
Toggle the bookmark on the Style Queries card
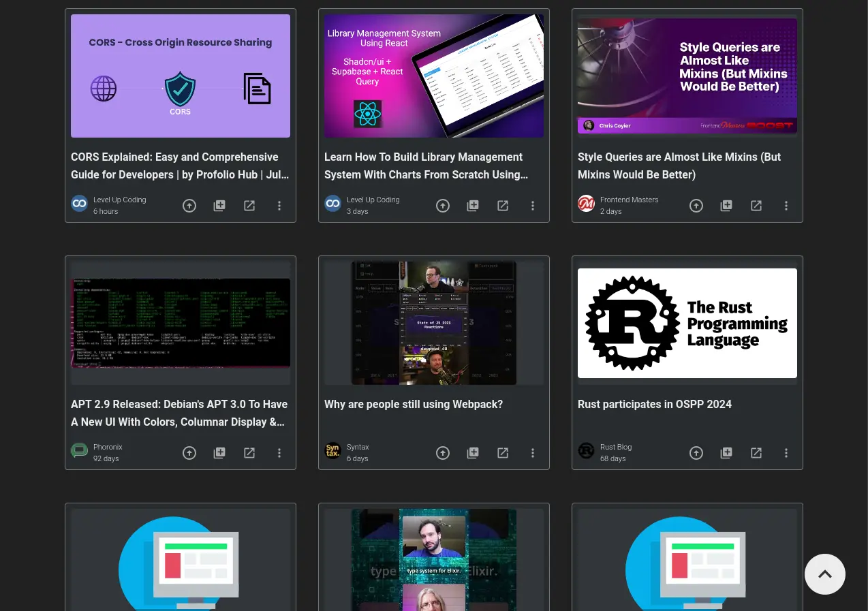click(726, 206)
